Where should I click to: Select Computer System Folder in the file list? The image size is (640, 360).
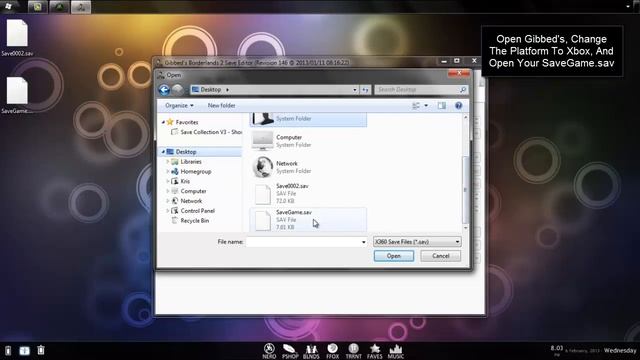(x=308, y=141)
